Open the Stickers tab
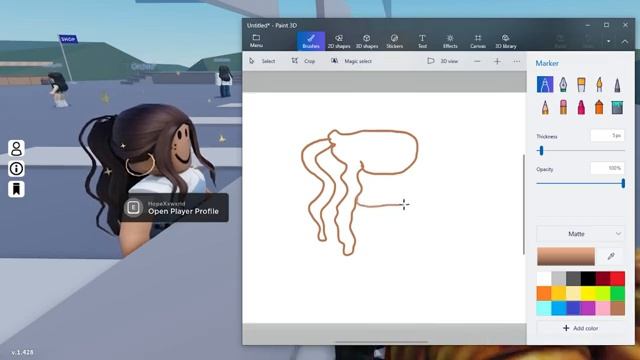 click(394, 41)
